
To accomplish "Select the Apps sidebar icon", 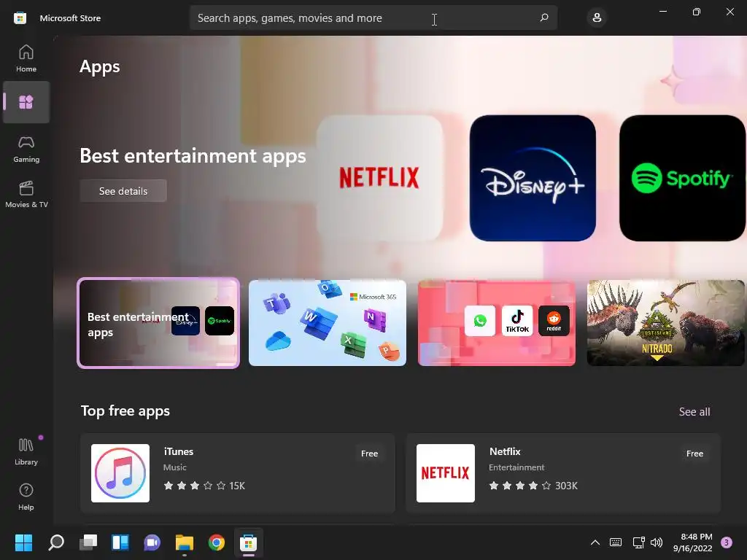I will 26,102.
